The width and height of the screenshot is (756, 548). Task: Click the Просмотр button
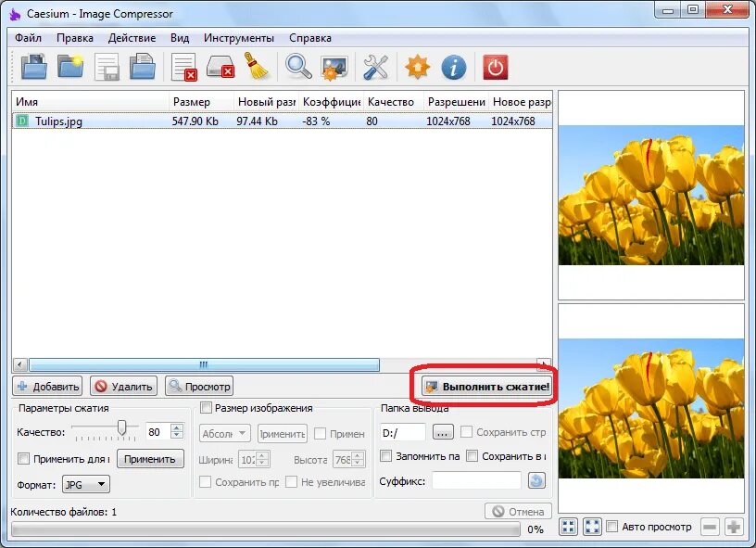[x=199, y=386]
